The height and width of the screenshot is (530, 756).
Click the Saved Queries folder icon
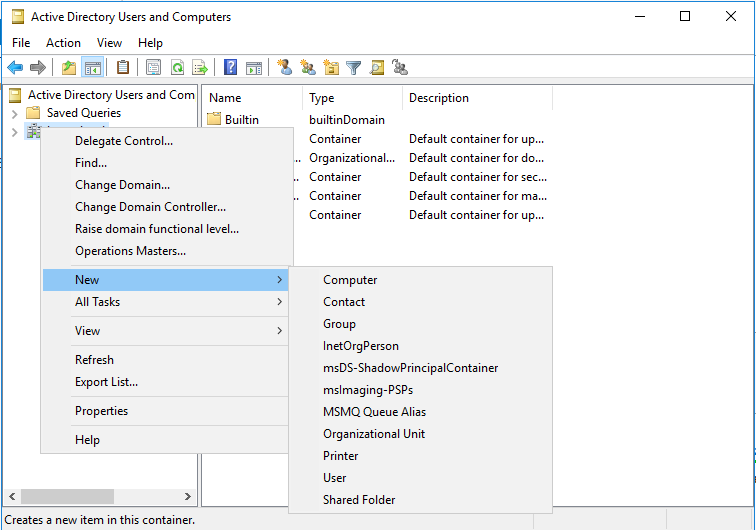point(33,113)
